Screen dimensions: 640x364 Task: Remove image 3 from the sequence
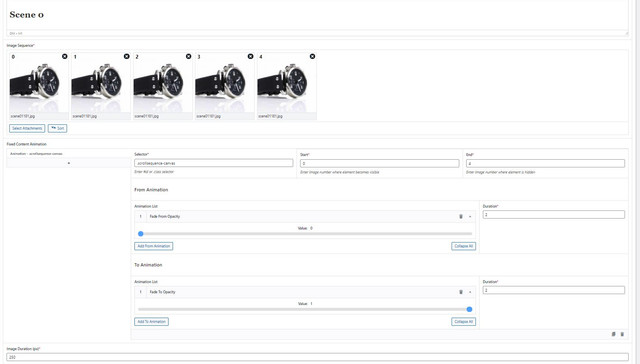(251, 56)
